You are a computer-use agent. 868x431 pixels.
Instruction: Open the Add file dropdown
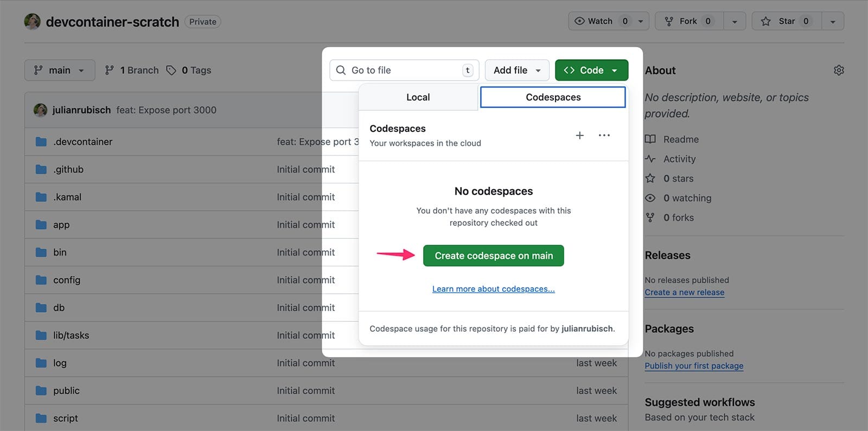tap(516, 71)
